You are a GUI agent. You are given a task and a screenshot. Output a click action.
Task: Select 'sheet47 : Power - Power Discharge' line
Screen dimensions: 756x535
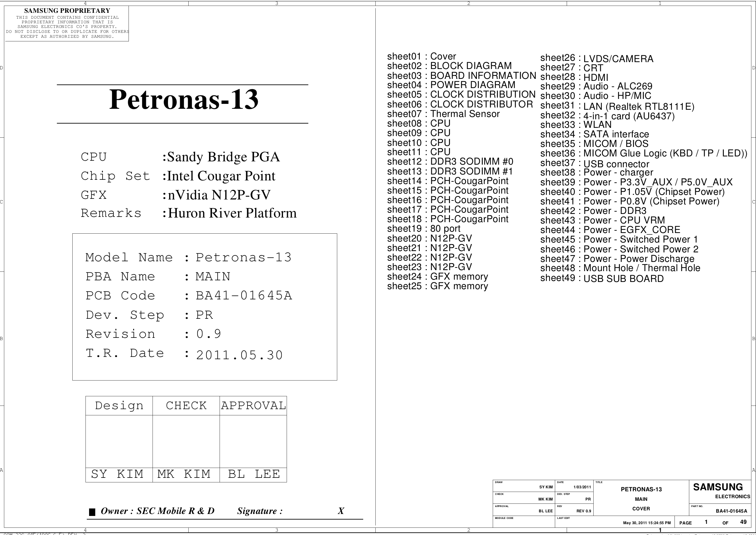coord(617,259)
